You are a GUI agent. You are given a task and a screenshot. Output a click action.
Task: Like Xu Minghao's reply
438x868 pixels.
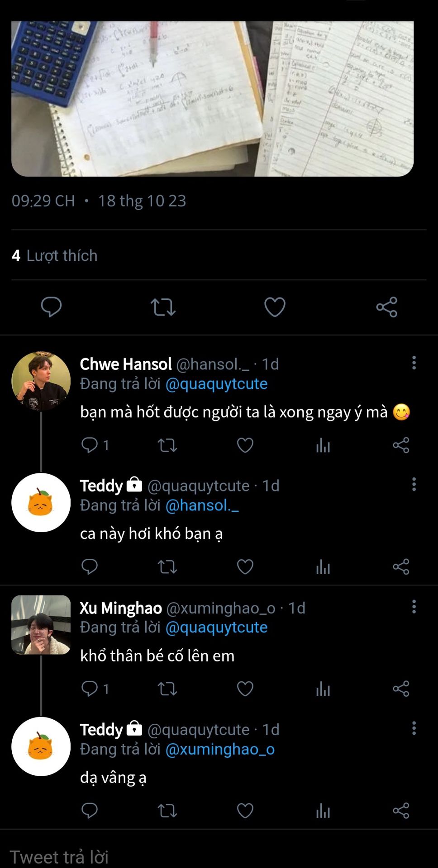245,689
